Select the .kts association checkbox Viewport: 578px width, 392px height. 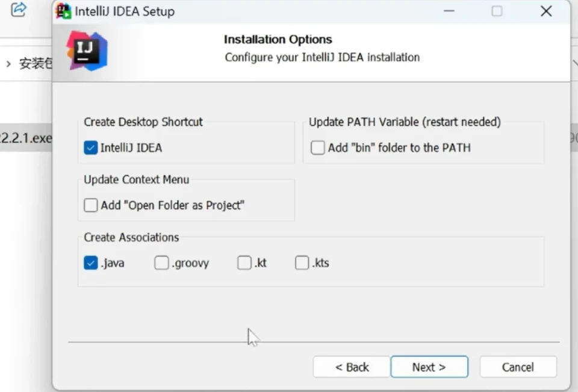click(302, 263)
